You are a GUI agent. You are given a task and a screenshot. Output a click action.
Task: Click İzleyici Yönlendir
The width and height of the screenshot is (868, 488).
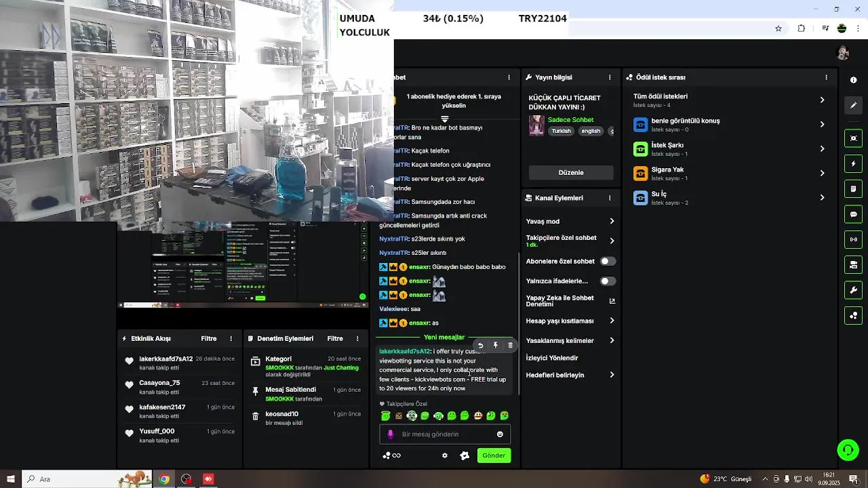point(552,358)
